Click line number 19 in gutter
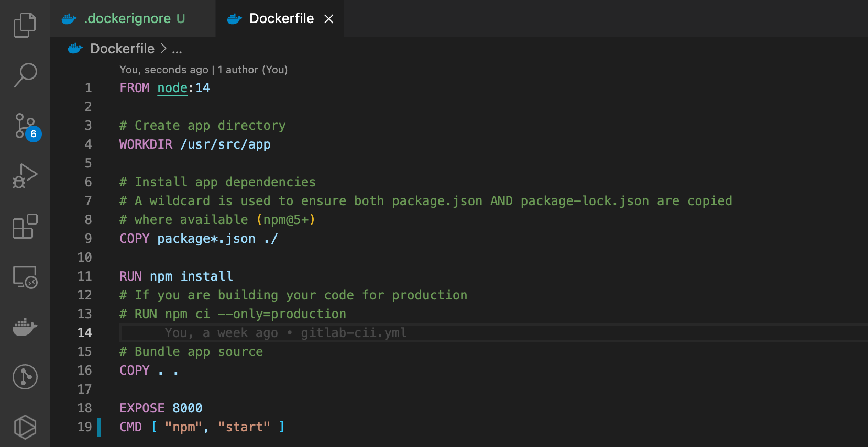 point(84,427)
